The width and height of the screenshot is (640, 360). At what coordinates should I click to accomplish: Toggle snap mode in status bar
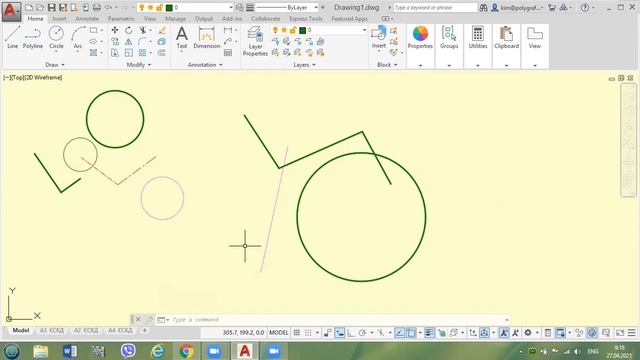(309, 333)
